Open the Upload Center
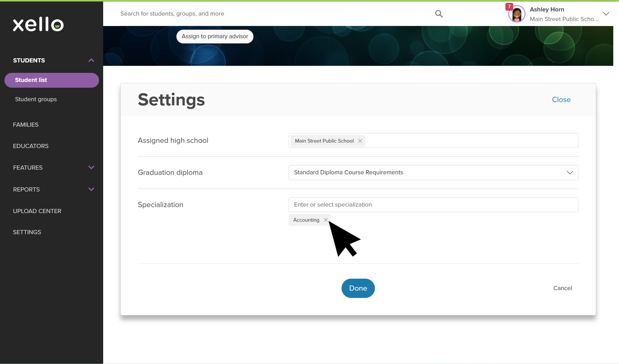 click(x=37, y=211)
